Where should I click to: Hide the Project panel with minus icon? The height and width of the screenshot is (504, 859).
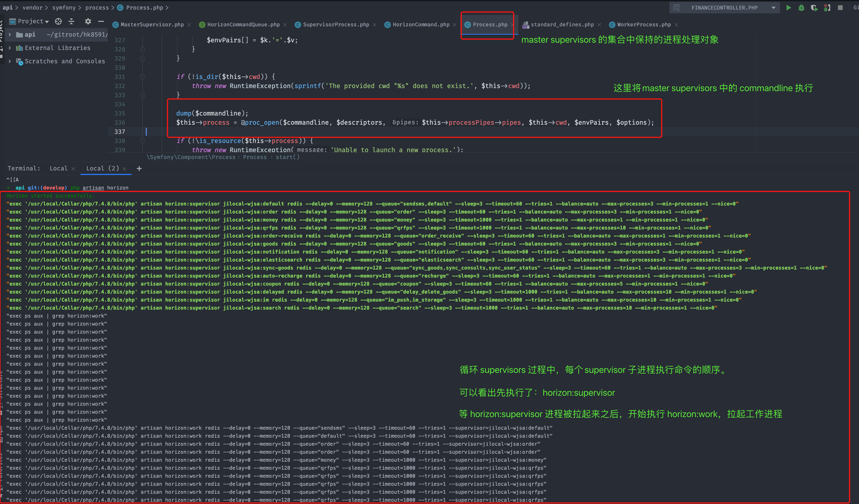pos(101,21)
